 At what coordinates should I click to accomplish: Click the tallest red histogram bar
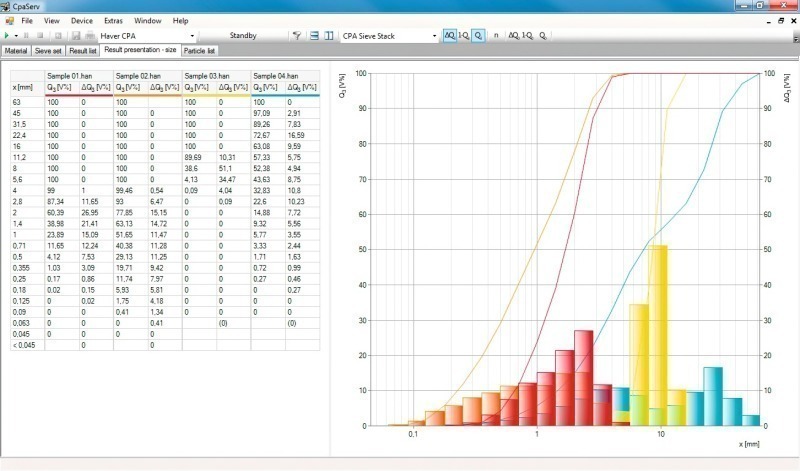pyautogui.click(x=584, y=378)
